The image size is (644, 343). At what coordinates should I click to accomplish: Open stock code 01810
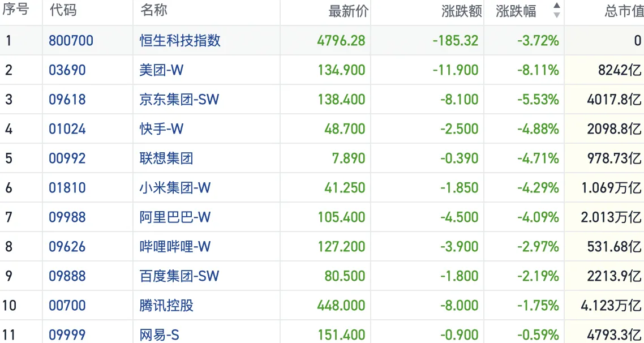(67, 188)
